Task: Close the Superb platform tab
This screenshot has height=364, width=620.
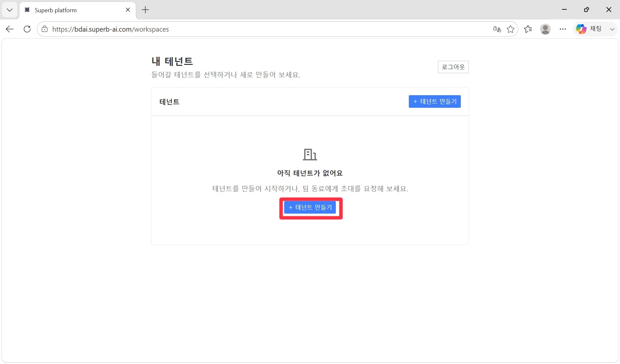Action: click(128, 10)
